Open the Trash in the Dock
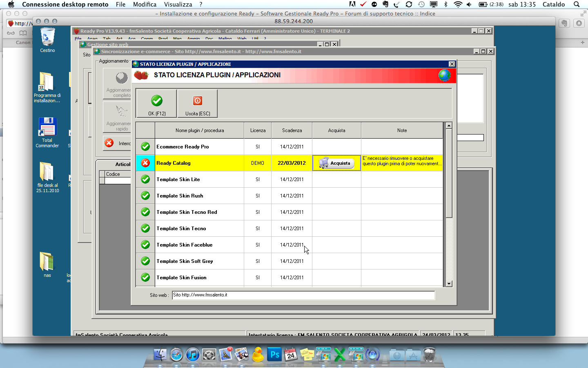 point(429,355)
